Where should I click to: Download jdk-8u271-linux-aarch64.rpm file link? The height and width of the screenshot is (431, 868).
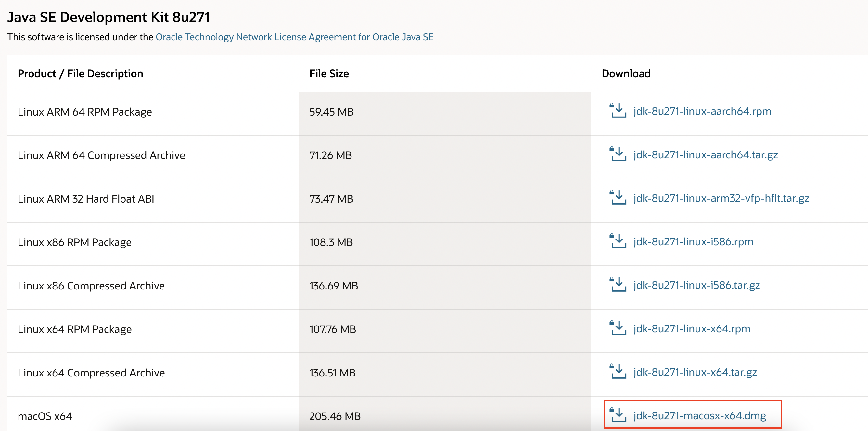click(x=702, y=111)
